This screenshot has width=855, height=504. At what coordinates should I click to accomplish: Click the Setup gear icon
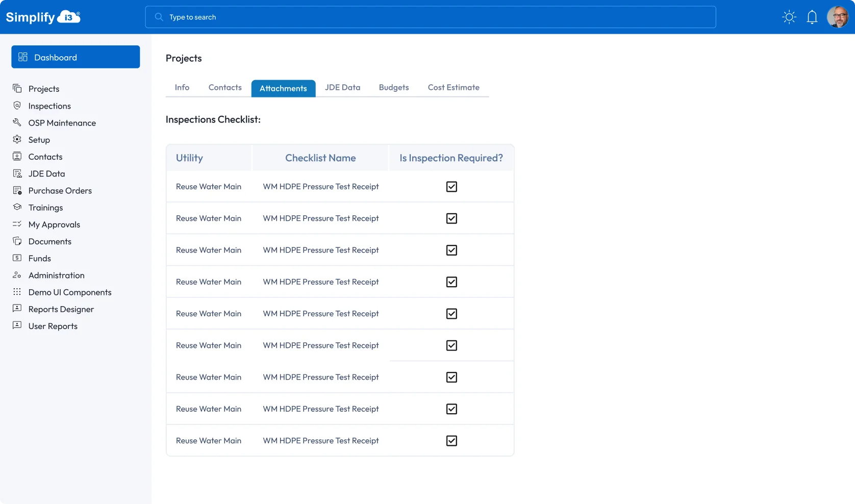[x=17, y=139]
